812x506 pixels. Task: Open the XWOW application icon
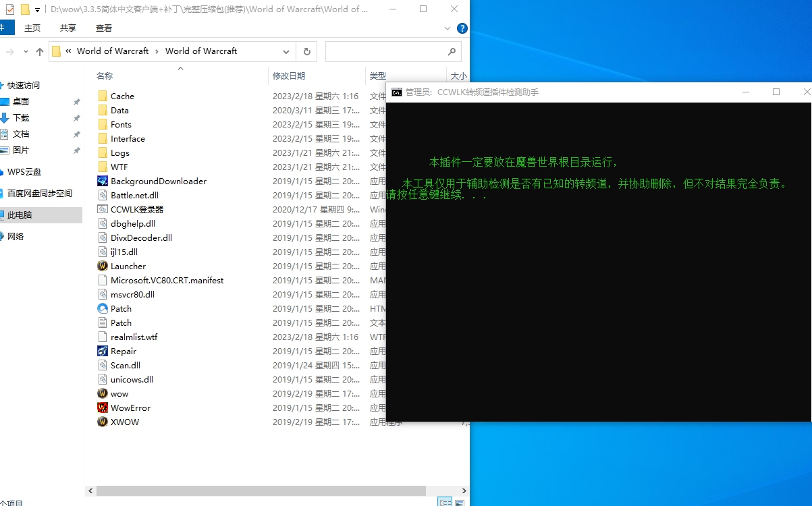pos(103,422)
